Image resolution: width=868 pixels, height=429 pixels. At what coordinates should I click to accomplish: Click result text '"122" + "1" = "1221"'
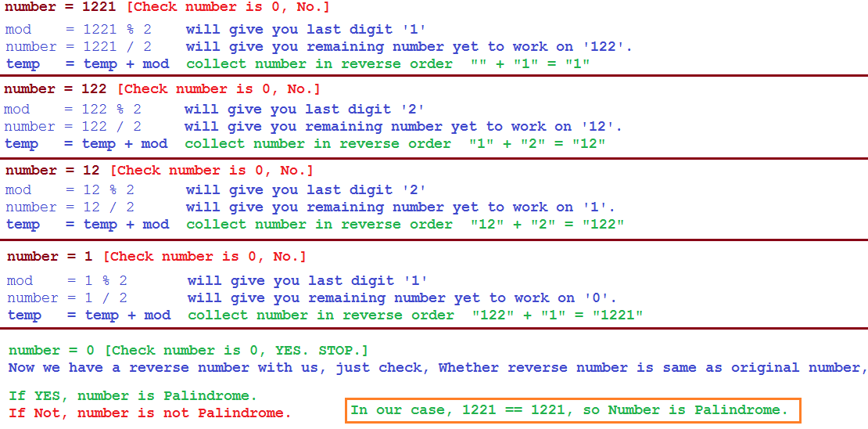pos(558,315)
